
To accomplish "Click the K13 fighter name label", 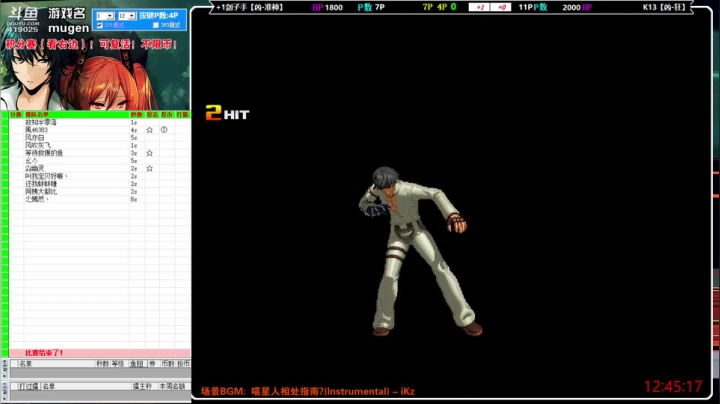I will point(664,7).
